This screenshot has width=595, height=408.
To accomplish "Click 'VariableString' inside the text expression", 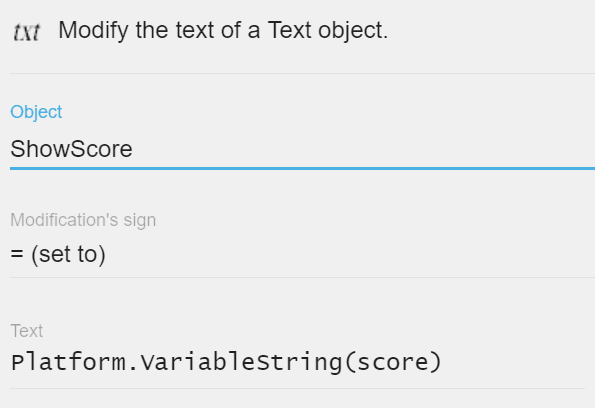I will point(241,362).
